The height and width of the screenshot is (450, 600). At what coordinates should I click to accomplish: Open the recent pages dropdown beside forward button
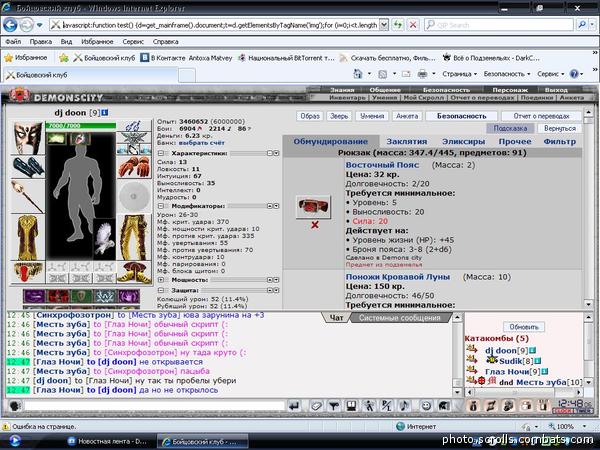coord(39,26)
